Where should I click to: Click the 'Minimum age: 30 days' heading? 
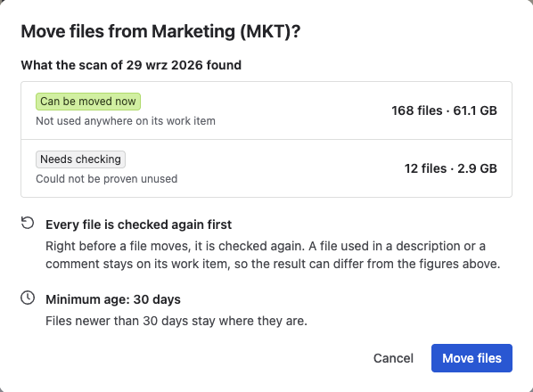point(113,299)
